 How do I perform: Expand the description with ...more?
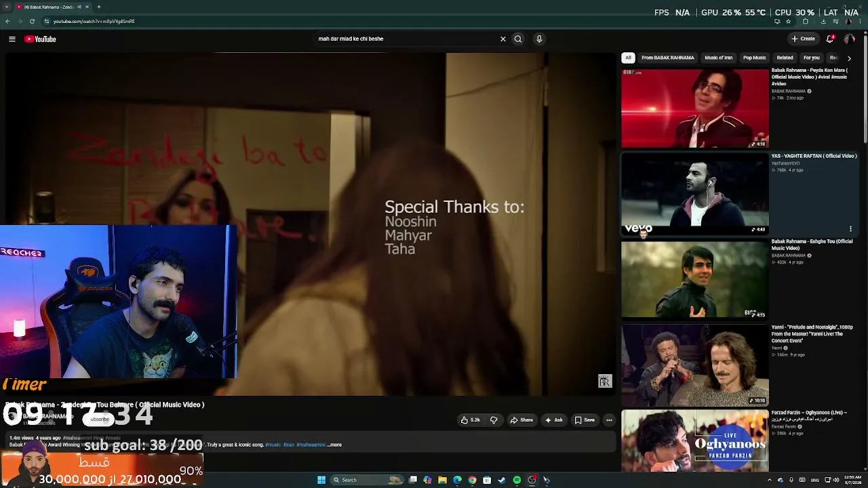tap(334, 445)
